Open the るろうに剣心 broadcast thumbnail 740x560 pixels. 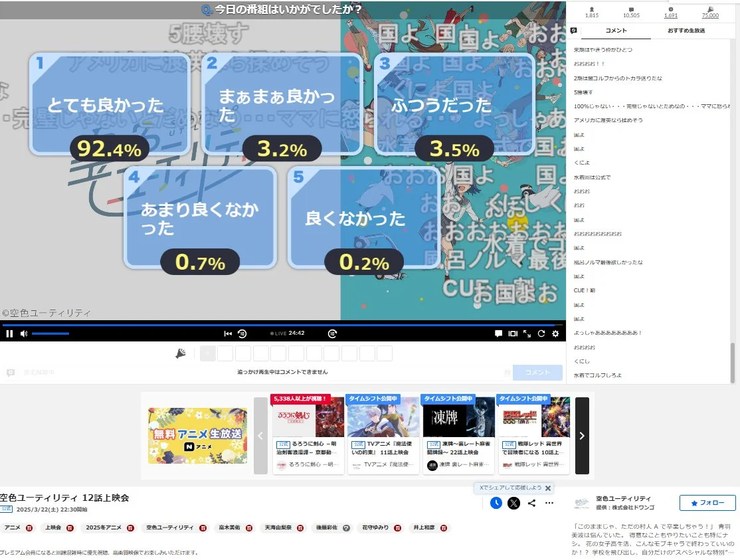308,417
